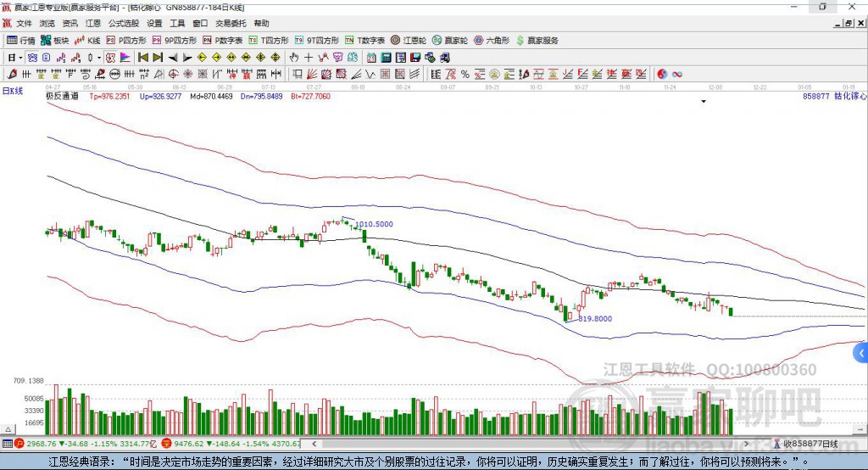Open the 公式选股 menu
The width and height of the screenshot is (868, 470).
[124, 23]
